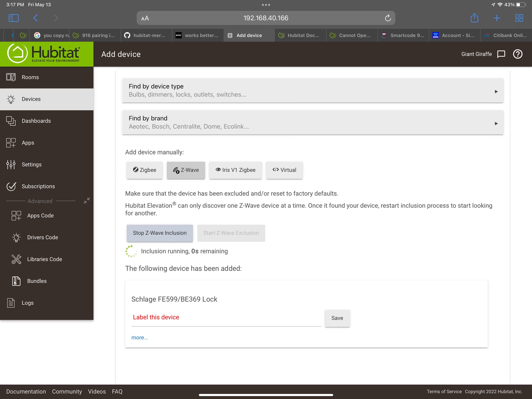Switch to the Smartcode 9... tab
Image resolution: width=532 pixels, height=399 pixels.
[x=403, y=35]
